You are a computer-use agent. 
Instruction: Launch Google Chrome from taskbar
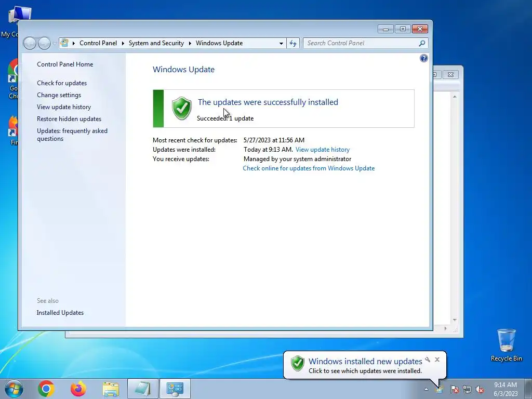[46, 389]
